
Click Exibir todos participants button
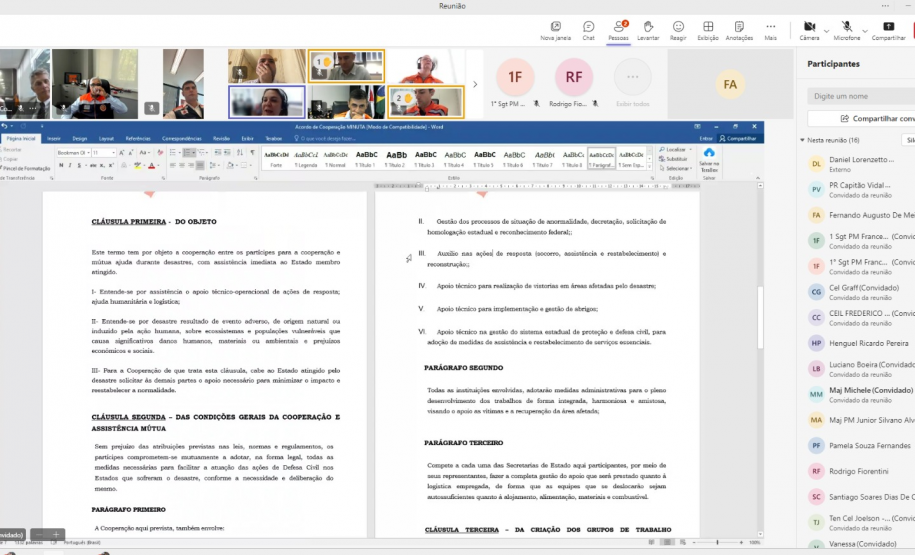tap(632, 83)
